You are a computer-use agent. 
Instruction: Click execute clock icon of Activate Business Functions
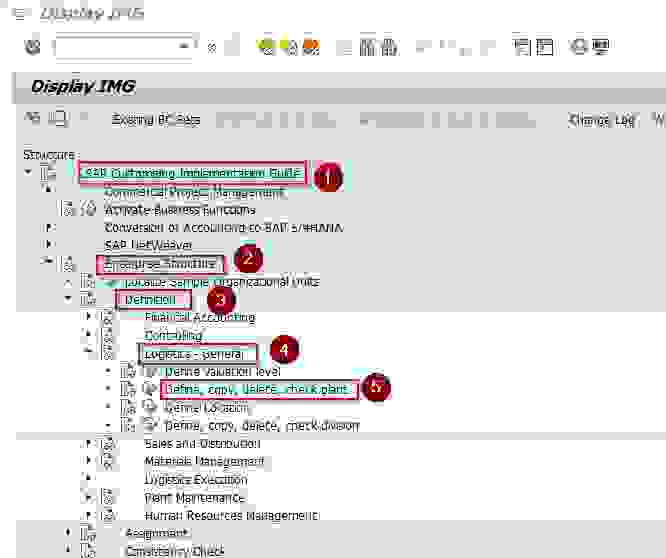point(88,209)
